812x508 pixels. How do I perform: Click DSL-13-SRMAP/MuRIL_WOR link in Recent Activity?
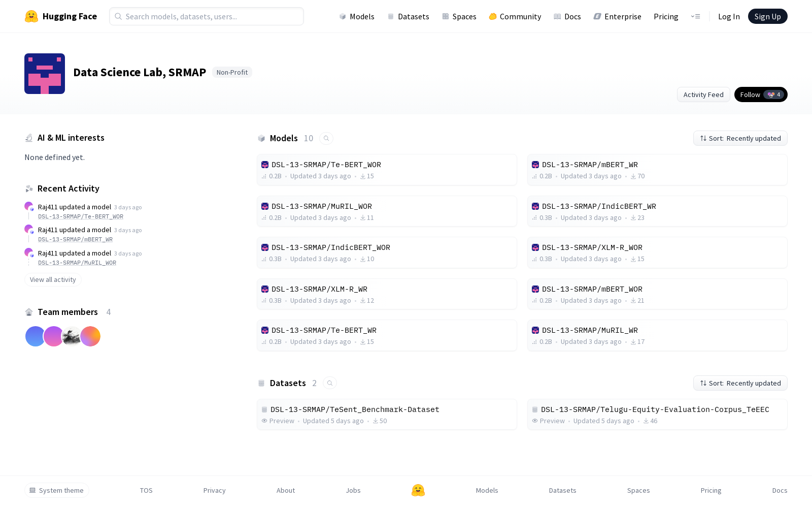click(x=77, y=263)
